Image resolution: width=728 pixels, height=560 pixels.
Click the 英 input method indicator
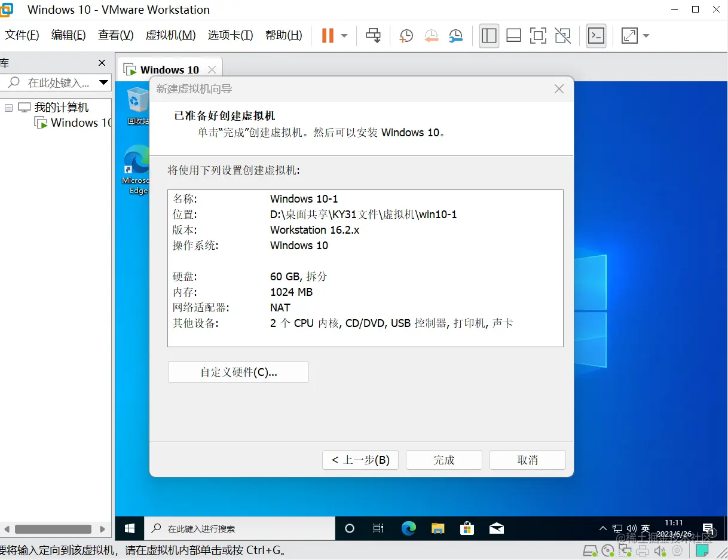point(646,529)
